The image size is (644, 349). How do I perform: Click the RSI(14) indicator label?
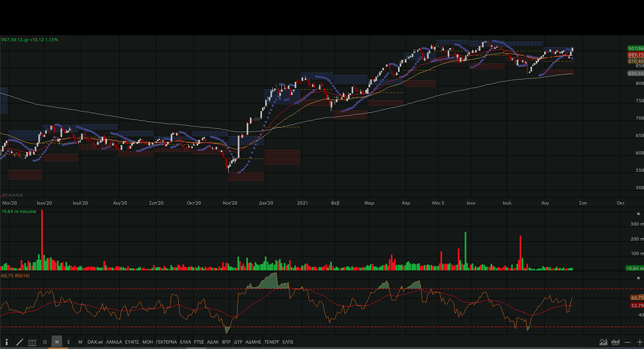(17, 275)
